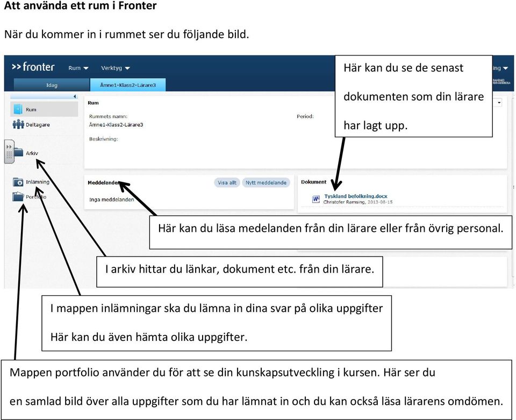Click Christofer Ramsing author text
This screenshot has width=516, height=420.
(x=344, y=202)
